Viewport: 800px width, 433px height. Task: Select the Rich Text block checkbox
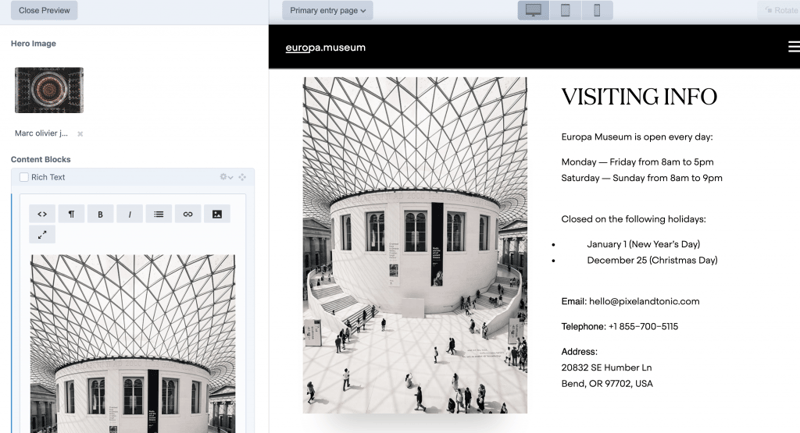coord(24,178)
